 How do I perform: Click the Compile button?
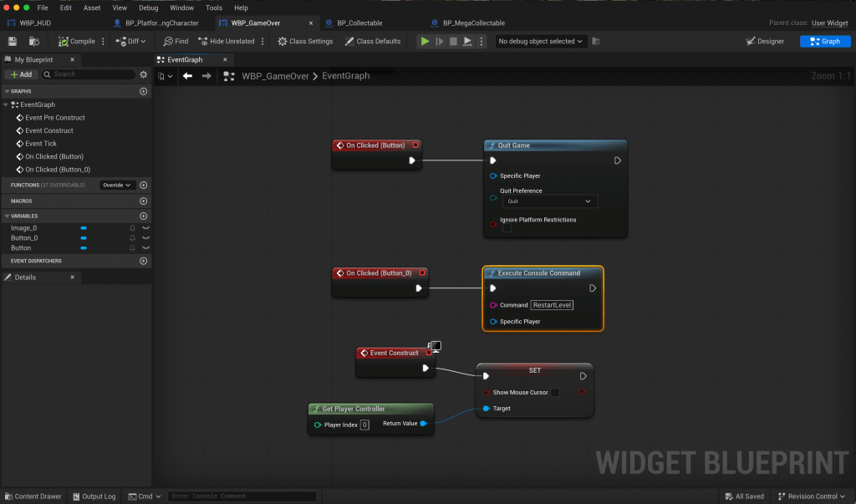click(x=77, y=41)
